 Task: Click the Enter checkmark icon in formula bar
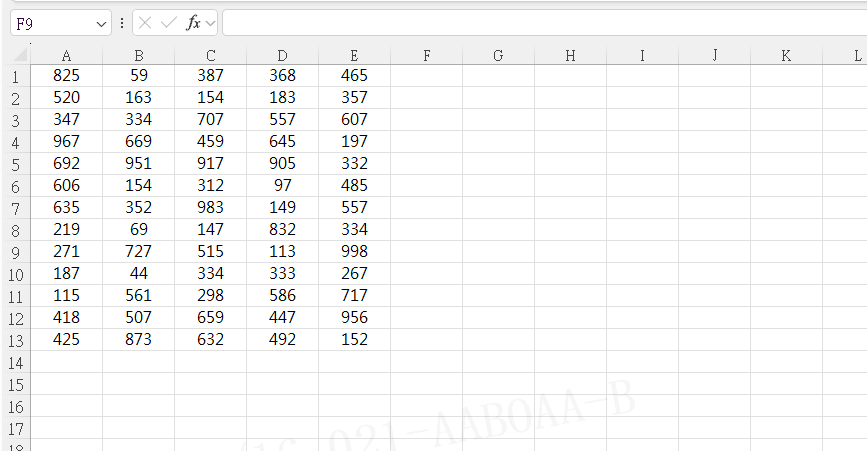tap(168, 23)
